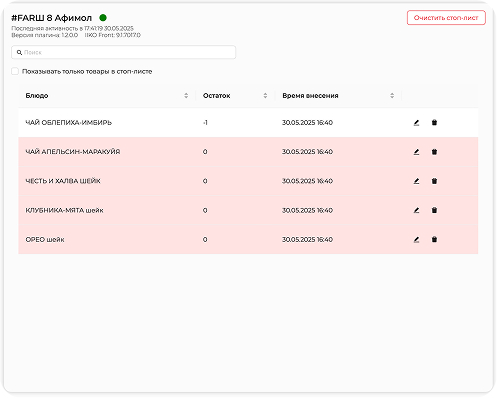Click the Последняя активность timestamp line

(x=72, y=28)
